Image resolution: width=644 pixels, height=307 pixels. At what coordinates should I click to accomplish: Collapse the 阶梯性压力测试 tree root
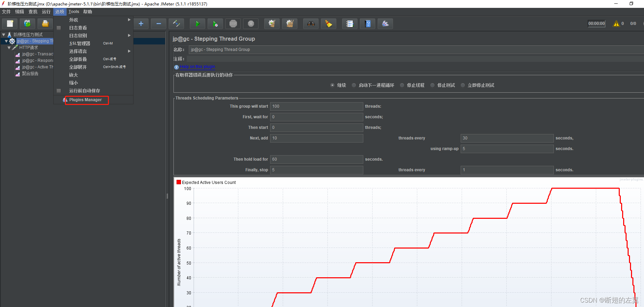(4, 35)
